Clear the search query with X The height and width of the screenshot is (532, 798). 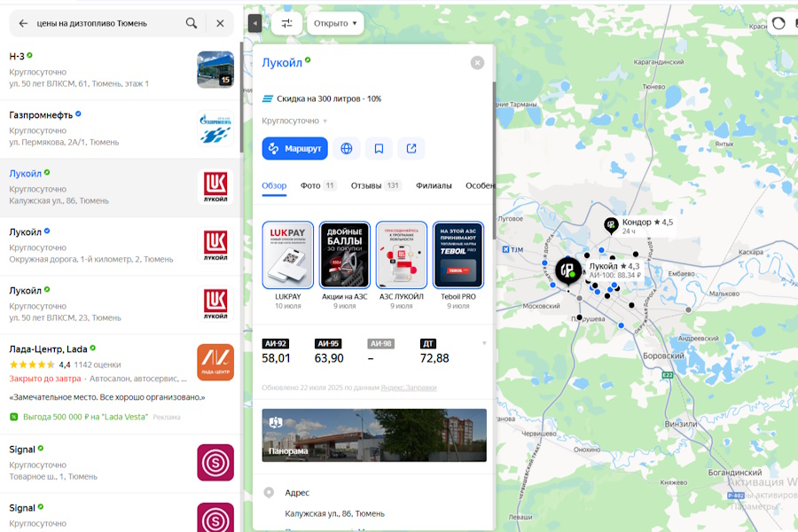coord(220,23)
